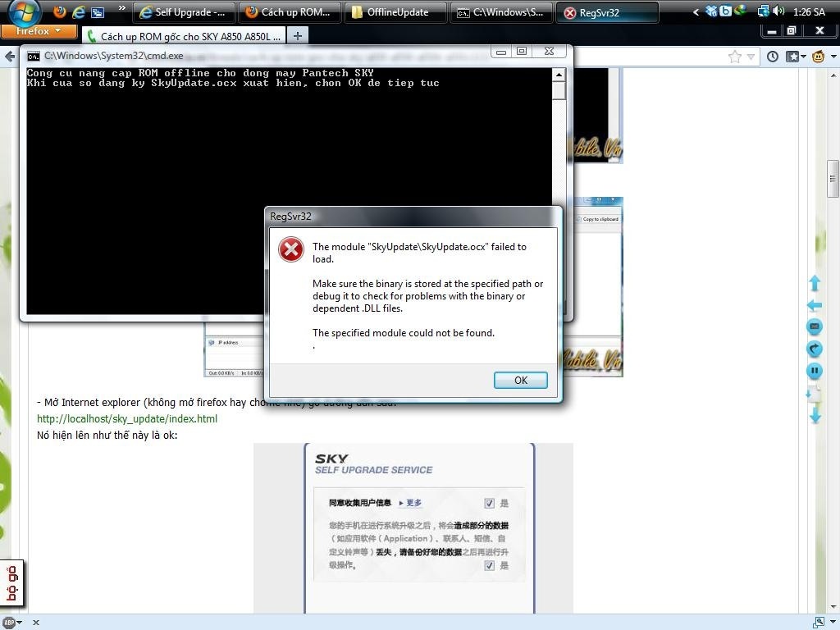840x630 pixels.
Task: Click the cmd.exe title bar system icon
Action: tap(33, 56)
